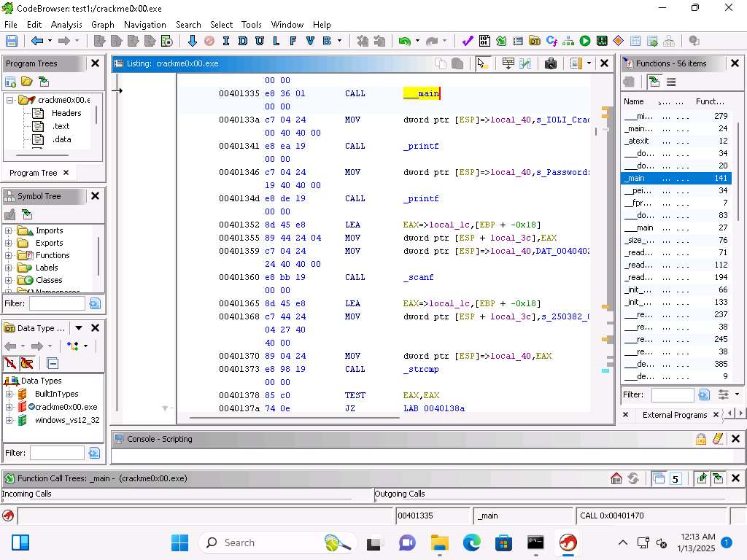Click the Home icon in Function Call Trees

616,478
